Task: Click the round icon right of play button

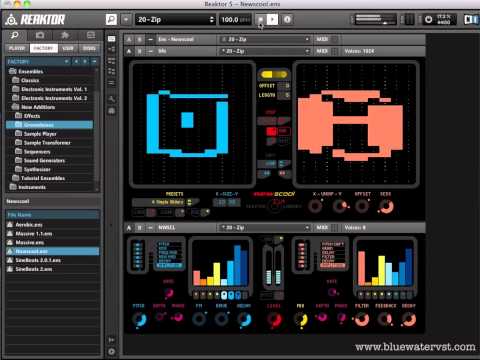Action: pyautogui.click(x=287, y=19)
